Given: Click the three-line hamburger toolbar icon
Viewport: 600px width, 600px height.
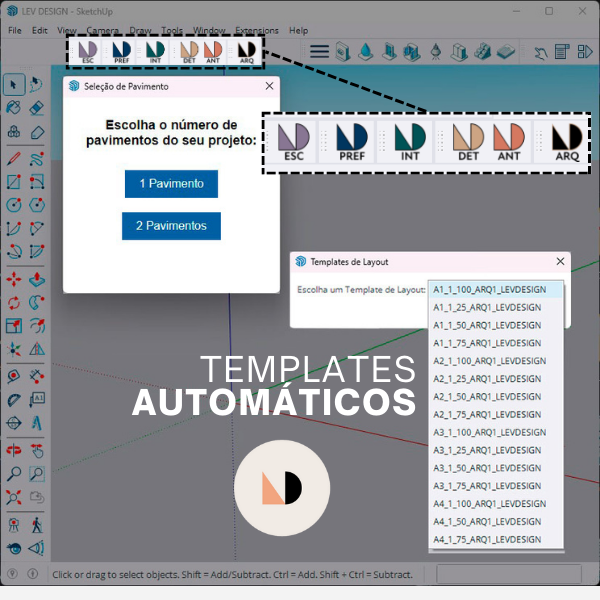Looking at the screenshot, I should (320, 51).
